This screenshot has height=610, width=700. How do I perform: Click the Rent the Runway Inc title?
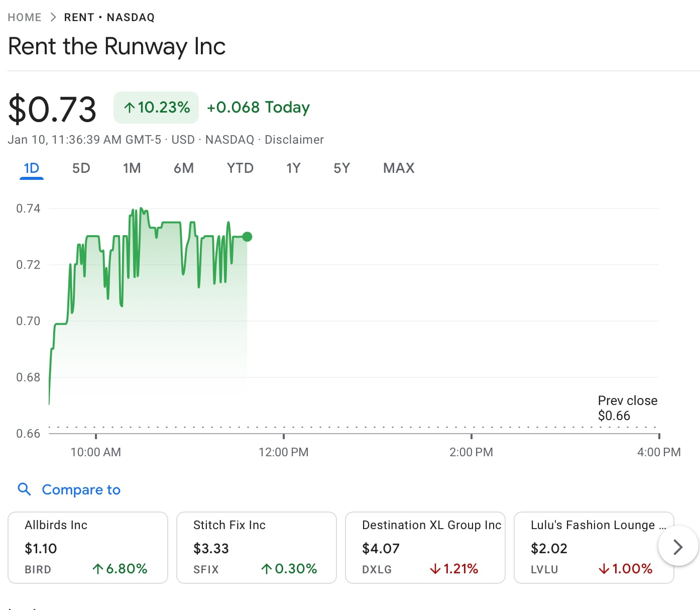click(117, 46)
